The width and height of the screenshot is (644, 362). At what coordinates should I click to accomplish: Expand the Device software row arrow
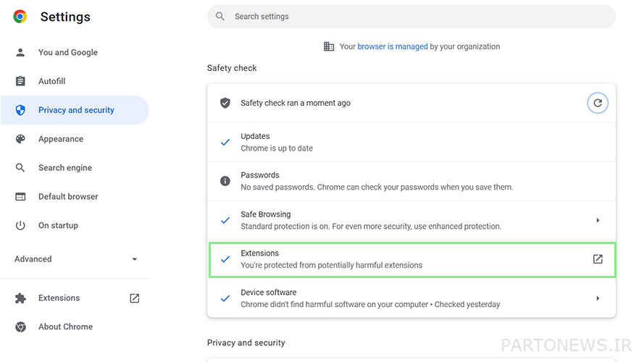point(598,298)
